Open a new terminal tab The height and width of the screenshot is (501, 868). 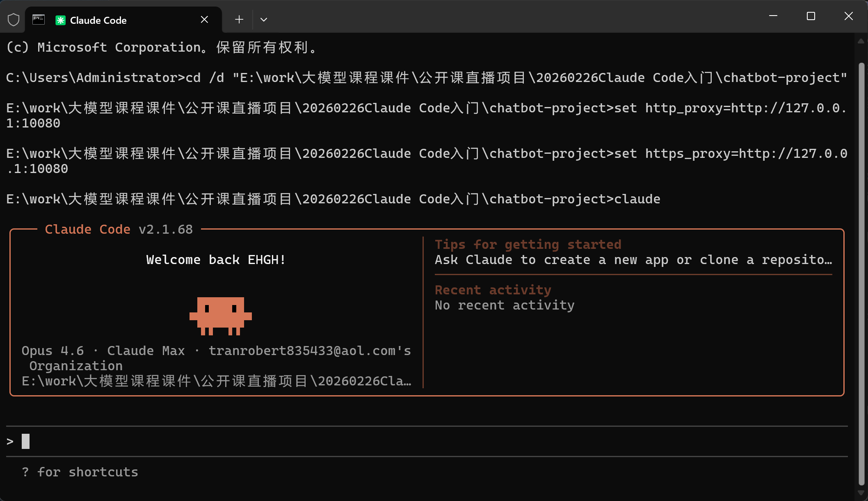click(239, 19)
